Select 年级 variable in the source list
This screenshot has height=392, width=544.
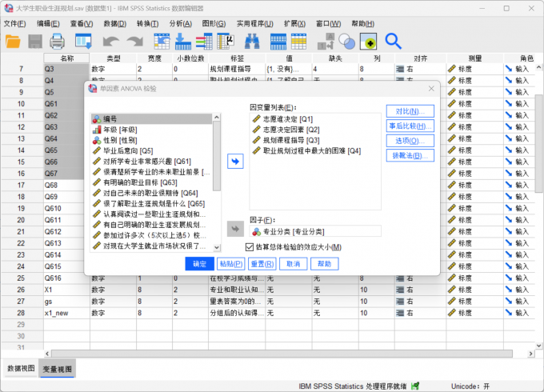(120, 130)
